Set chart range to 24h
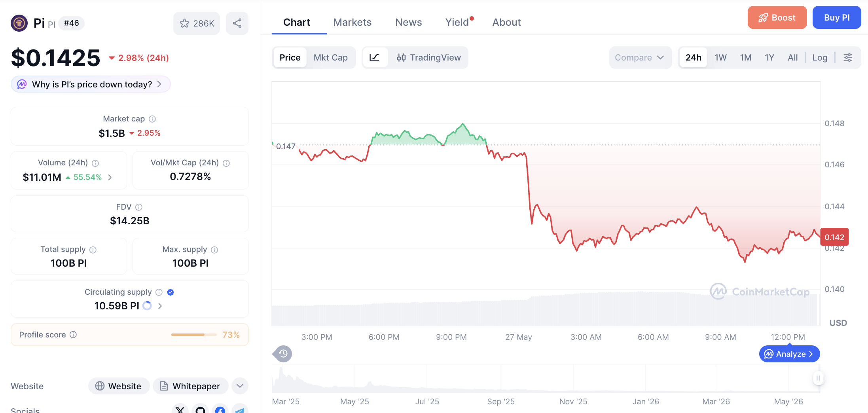This screenshot has height=413, width=868. click(694, 57)
